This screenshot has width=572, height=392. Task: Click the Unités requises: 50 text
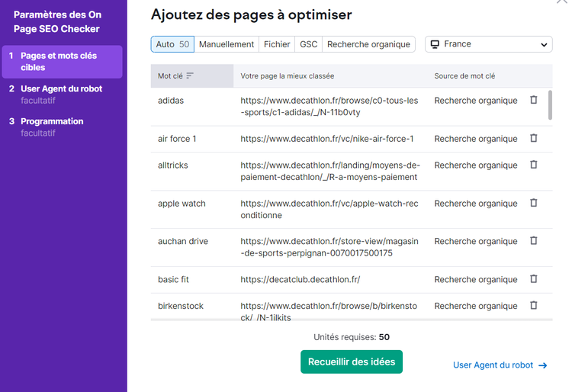(x=352, y=337)
